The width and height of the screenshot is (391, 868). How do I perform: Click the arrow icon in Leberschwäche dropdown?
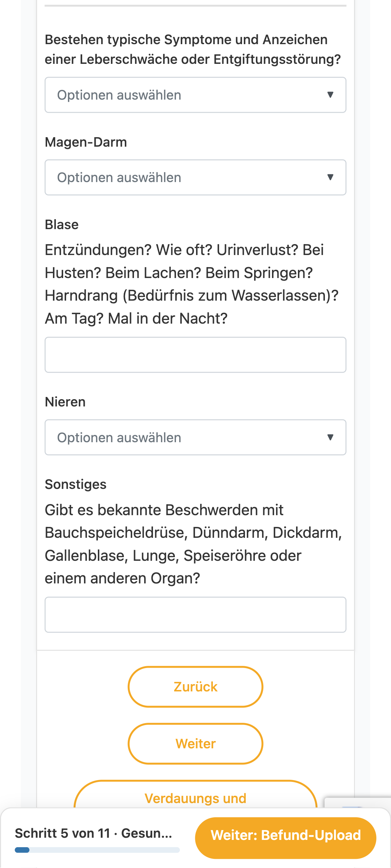click(x=330, y=95)
